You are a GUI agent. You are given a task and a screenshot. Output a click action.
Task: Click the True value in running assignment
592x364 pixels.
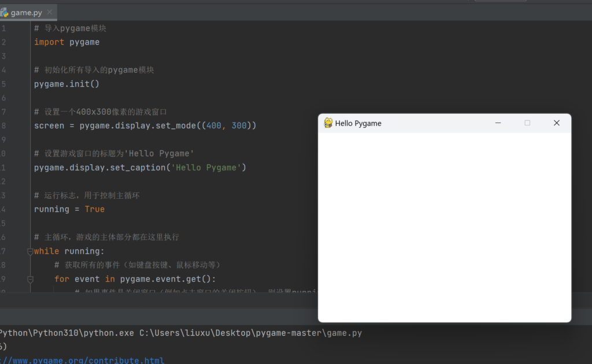(x=94, y=209)
